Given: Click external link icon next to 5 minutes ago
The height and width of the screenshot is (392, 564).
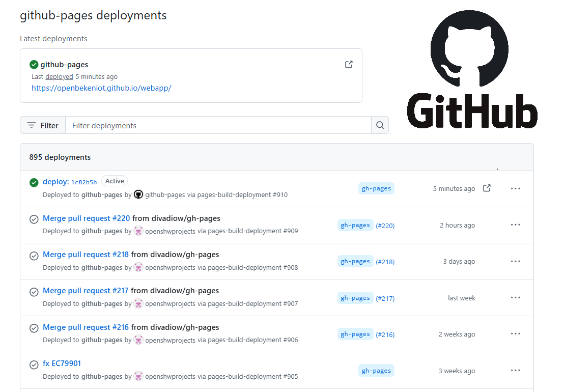Looking at the screenshot, I should 487,188.
